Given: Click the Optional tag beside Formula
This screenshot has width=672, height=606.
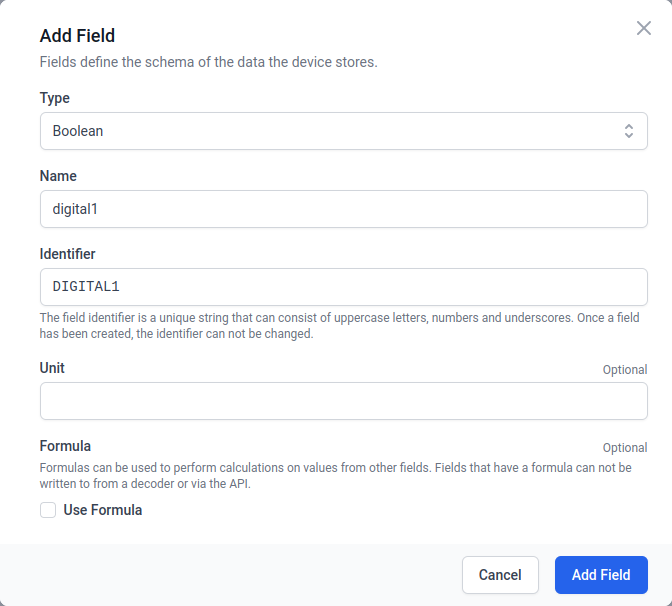Looking at the screenshot, I should pos(624,448).
